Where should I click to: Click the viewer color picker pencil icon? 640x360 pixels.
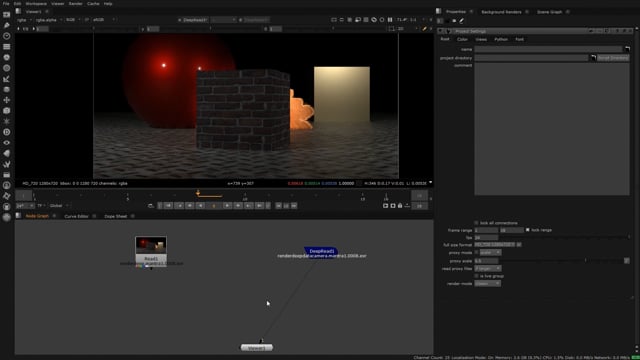[424, 29]
